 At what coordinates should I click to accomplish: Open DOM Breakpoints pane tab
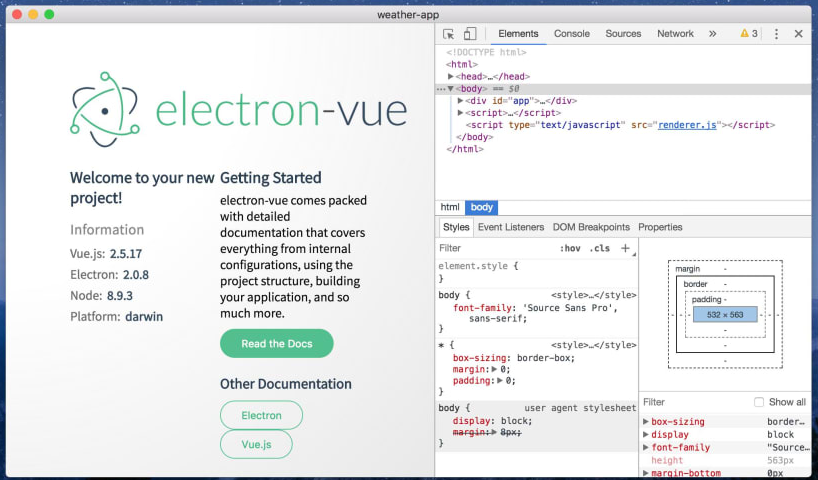(x=591, y=227)
